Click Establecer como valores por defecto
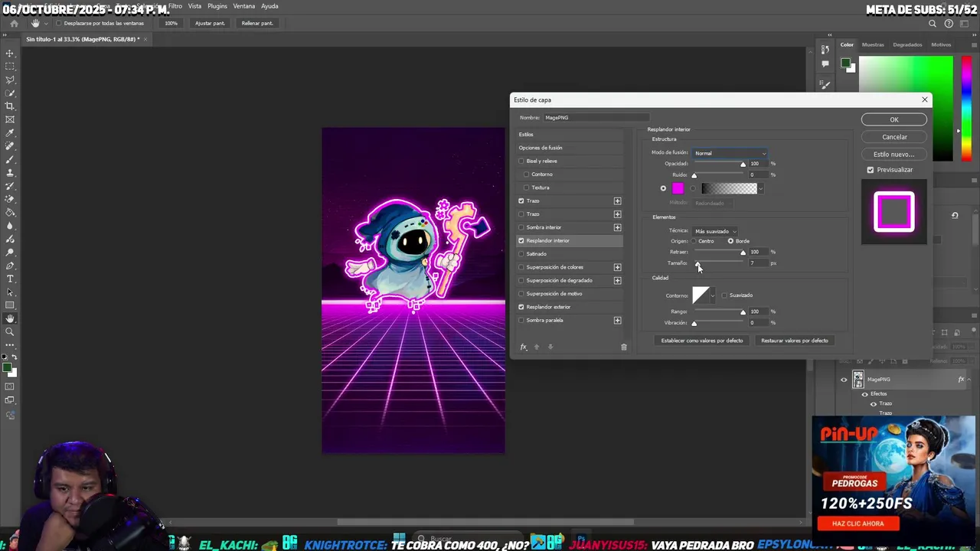 tap(702, 341)
